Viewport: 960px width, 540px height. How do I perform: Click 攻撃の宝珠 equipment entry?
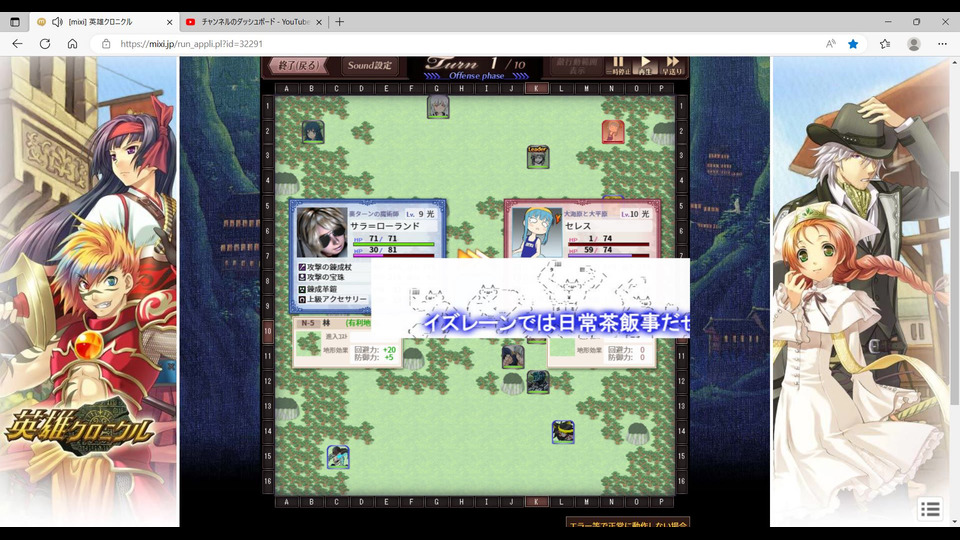tap(321, 277)
